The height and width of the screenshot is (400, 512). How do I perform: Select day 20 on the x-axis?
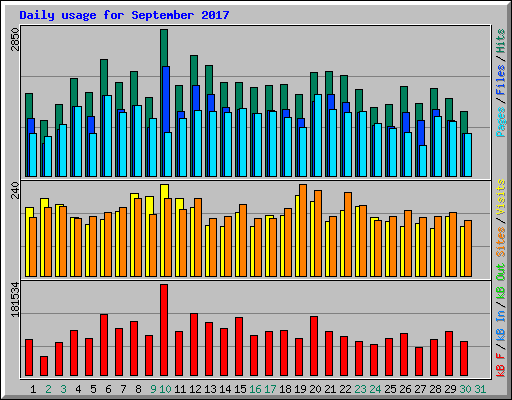point(315,389)
